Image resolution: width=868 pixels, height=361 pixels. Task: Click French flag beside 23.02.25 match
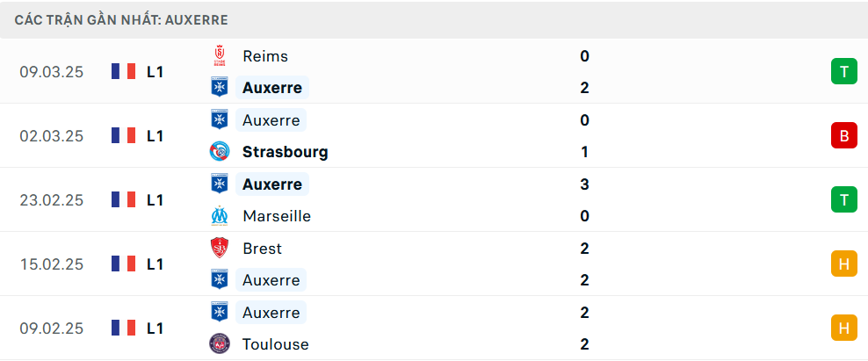[x=124, y=200]
